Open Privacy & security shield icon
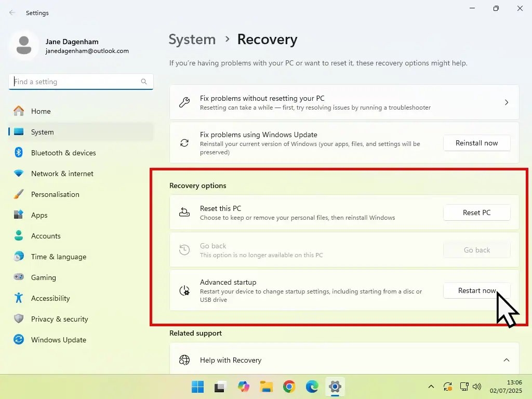 click(19, 319)
